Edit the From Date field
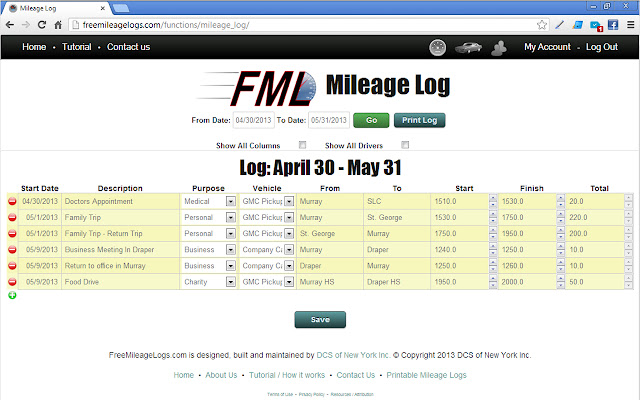Image resolution: width=640 pixels, height=400 pixels. coord(253,120)
